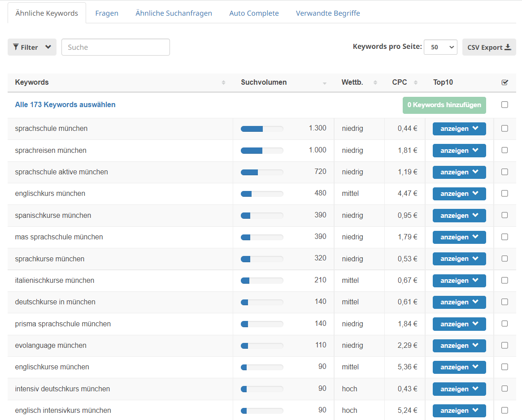Click Alle 173 Keywords auswählen link

[x=65, y=104]
